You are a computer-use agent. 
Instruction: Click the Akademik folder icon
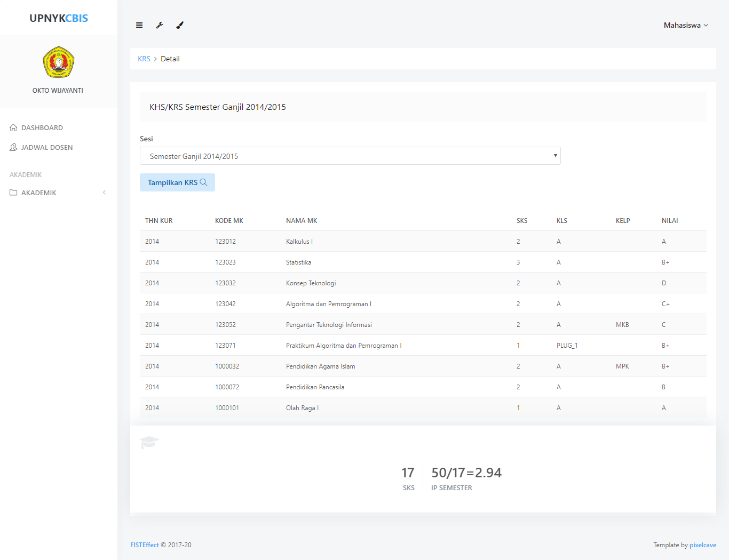click(x=13, y=193)
